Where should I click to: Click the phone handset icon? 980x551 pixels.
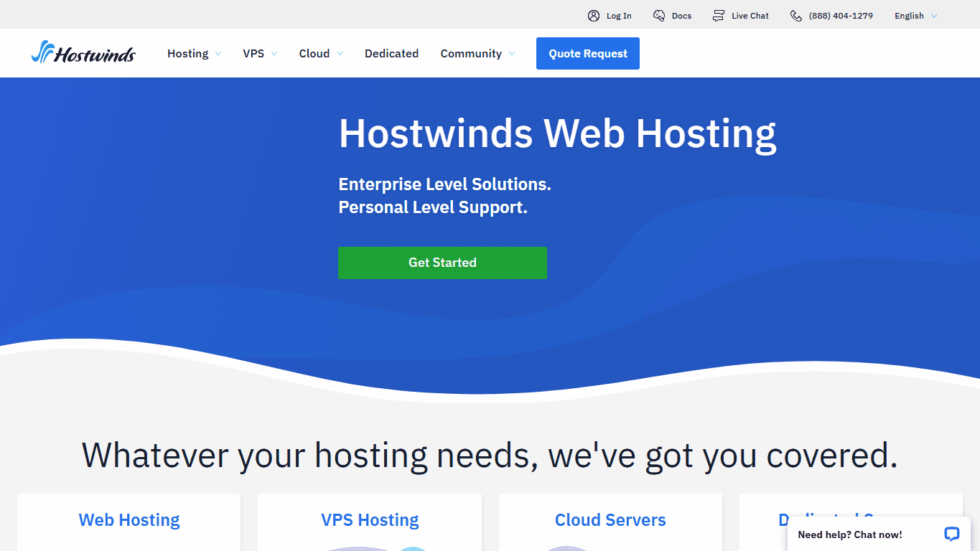(796, 16)
